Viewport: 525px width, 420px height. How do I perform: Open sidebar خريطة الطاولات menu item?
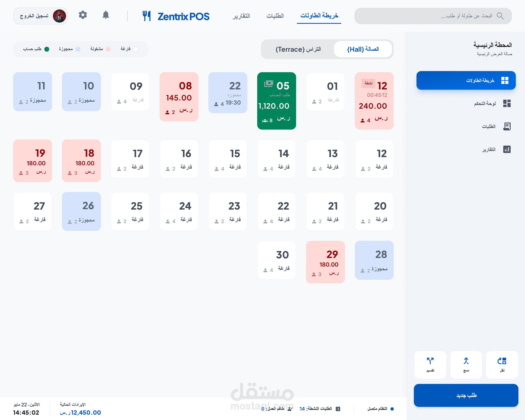tap(466, 80)
